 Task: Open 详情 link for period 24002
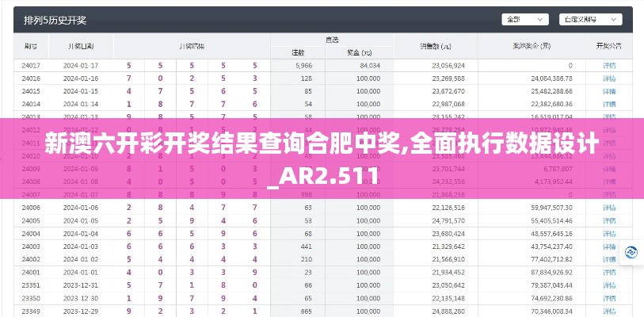(608, 259)
